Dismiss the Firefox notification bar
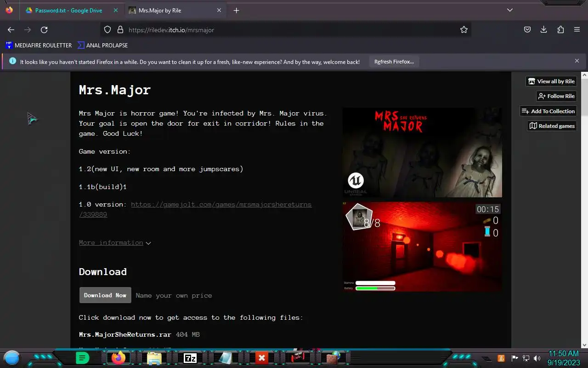 (577, 61)
